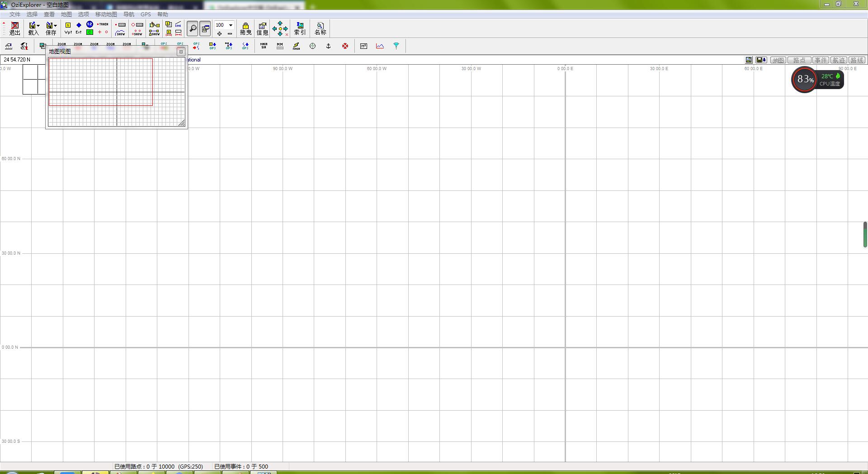Click the track SHOW toggle
The height and width of the screenshot is (474, 868).
point(120,33)
